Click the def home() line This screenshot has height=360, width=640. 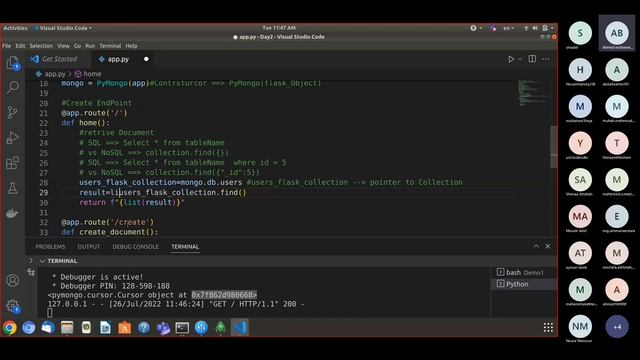pos(85,123)
